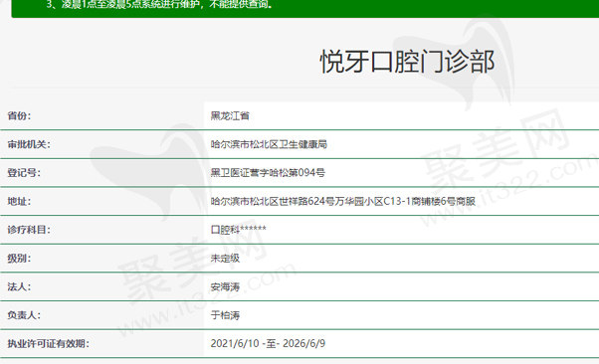Click the 负责人 label

click(24, 315)
